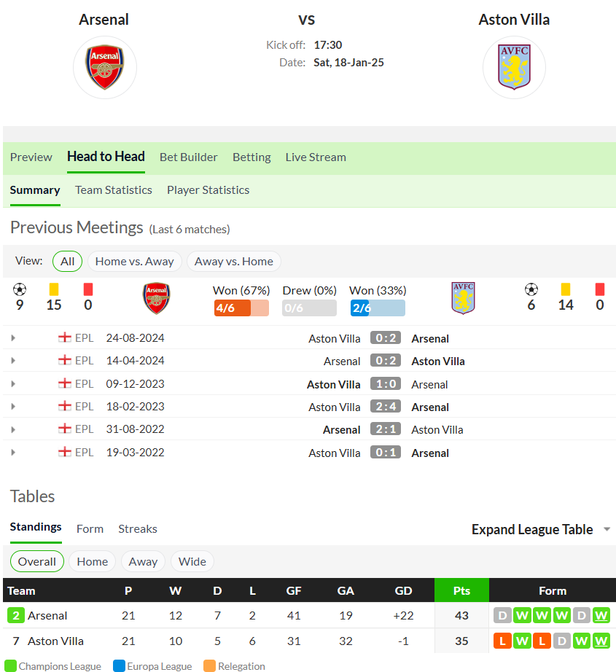The image size is (616, 672).
Task: Click the Arsenal team link in the standings
Action: (x=47, y=616)
